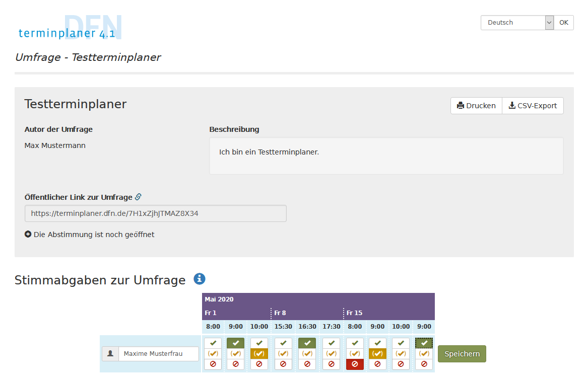The height and width of the screenshot is (382, 588).
Task: Click the chain link icon next to Öffentlicher Link
Action: pos(138,197)
